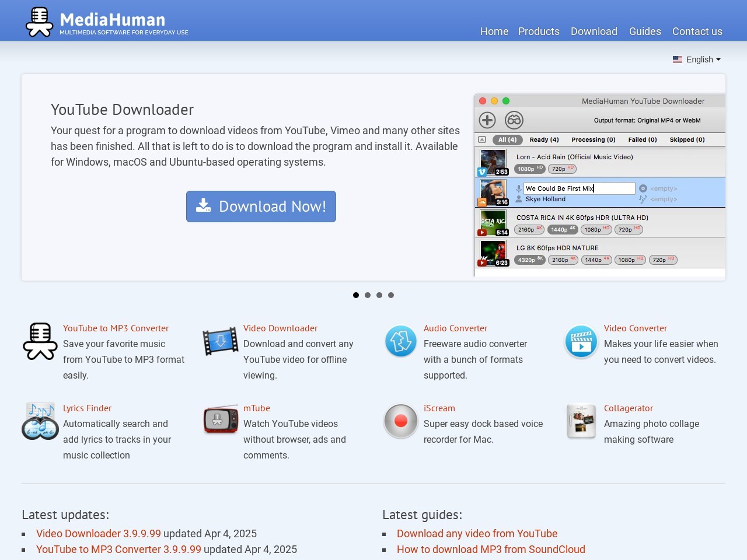Go to the Home menu item

[x=494, y=32]
